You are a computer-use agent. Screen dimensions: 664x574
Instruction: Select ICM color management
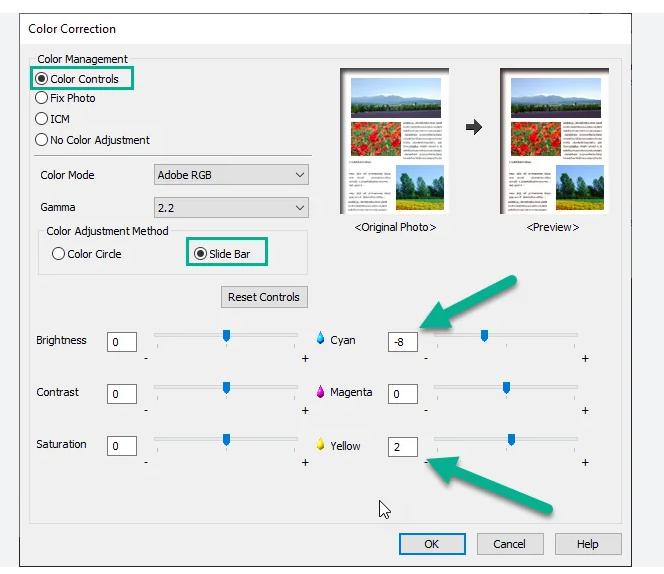[x=42, y=119]
